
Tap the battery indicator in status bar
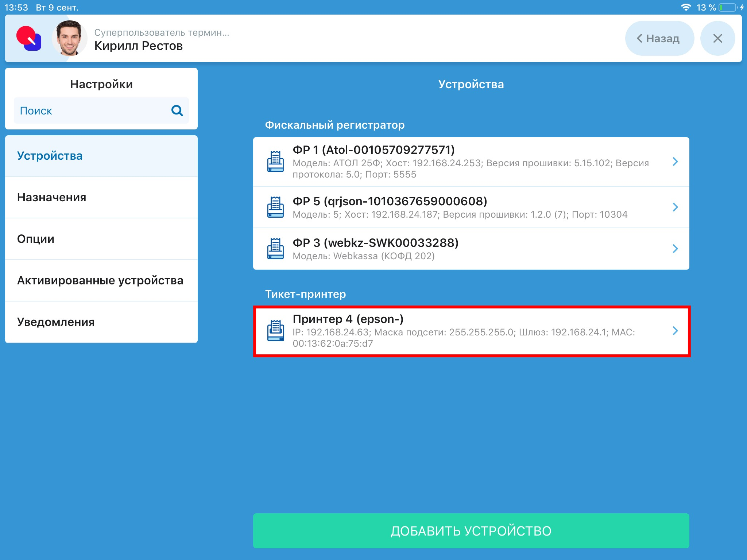pyautogui.click(x=728, y=7)
